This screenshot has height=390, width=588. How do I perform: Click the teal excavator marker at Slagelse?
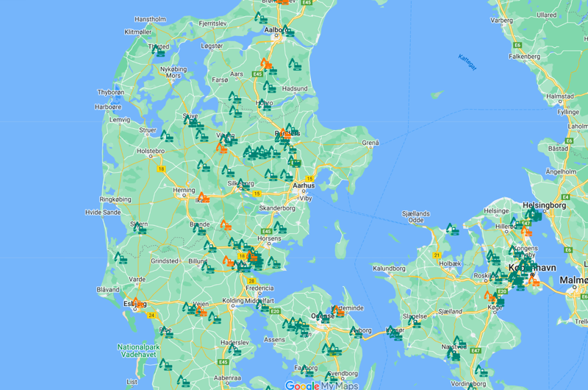(415, 321)
